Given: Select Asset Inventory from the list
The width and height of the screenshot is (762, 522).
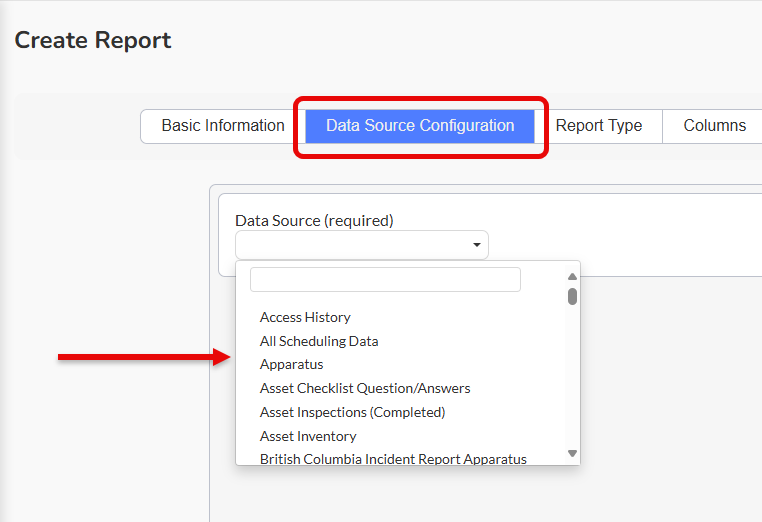Looking at the screenshot, I should point(308,436).
